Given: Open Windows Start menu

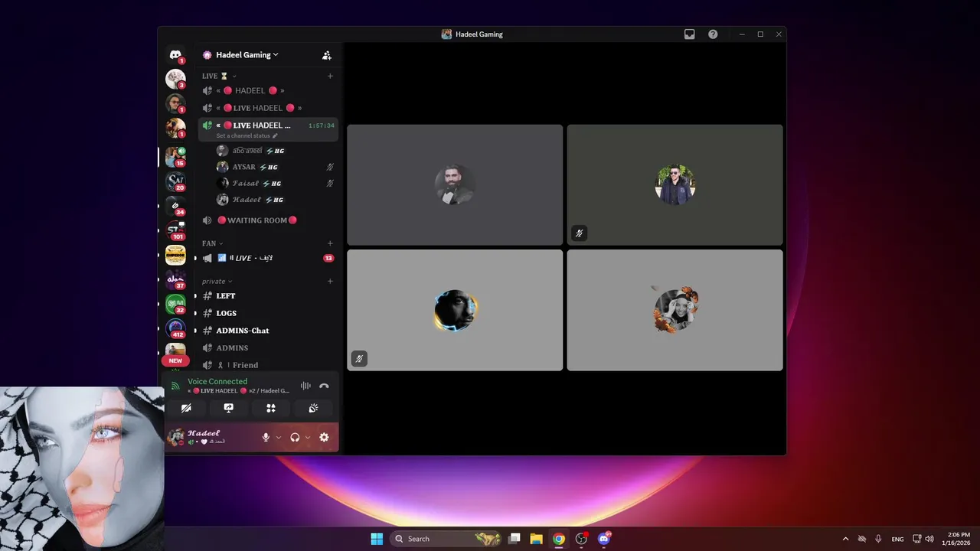Looking at the screenshot, I should coord(377,539).
